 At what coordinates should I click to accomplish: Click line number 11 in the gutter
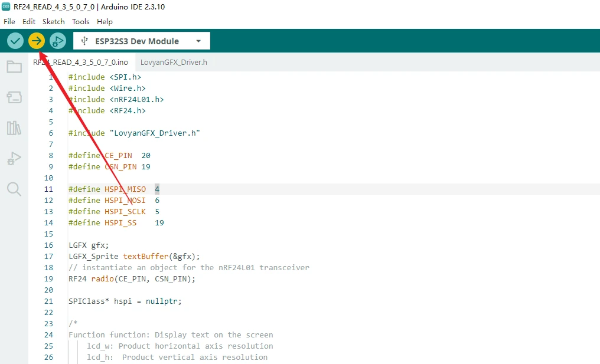click(x=48, y=189)
